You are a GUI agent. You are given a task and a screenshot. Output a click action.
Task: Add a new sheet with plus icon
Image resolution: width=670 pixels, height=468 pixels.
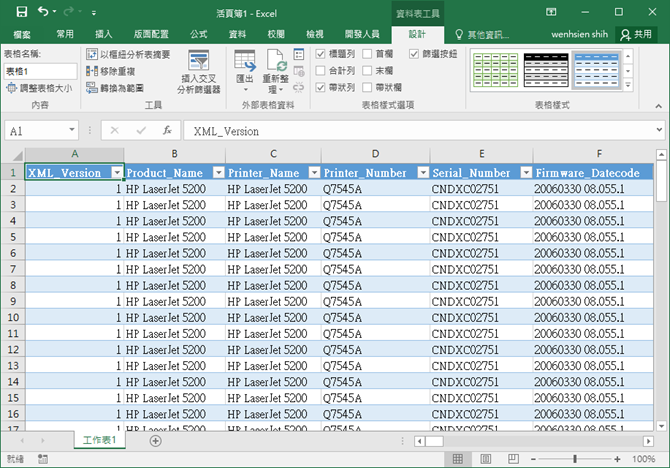pos(156,441)
